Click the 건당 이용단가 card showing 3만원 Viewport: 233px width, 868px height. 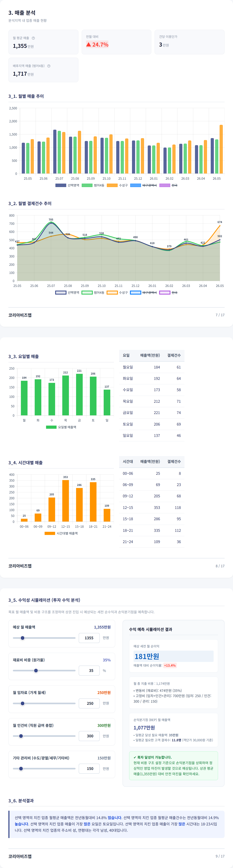click(190, 42)
